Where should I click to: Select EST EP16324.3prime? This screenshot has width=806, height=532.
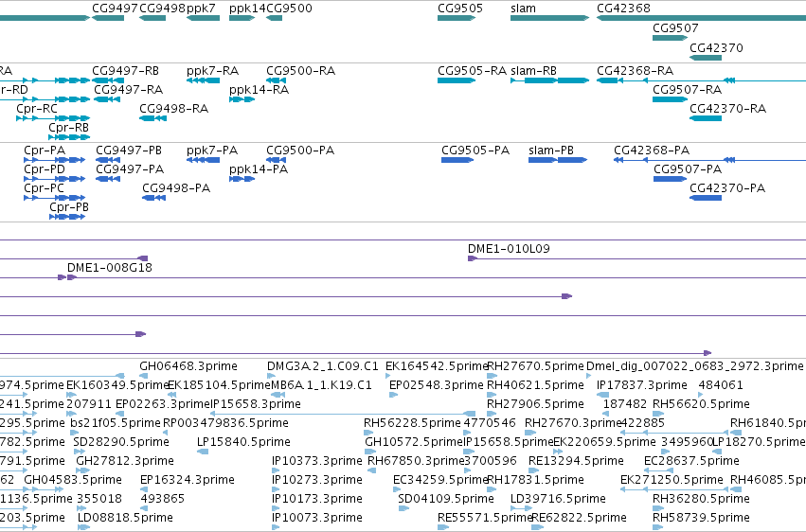point(188,480)
